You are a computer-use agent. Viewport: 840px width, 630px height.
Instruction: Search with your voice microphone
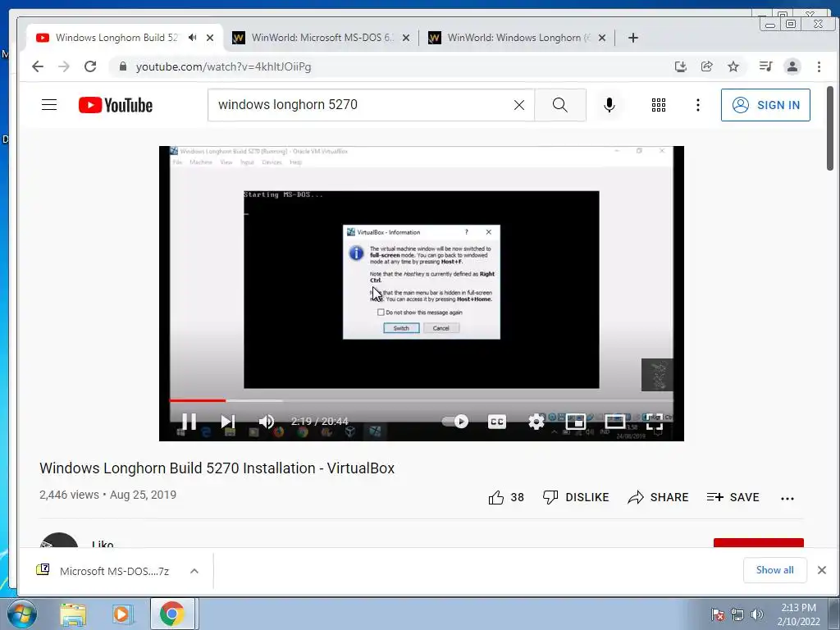[x=609, y=105]
